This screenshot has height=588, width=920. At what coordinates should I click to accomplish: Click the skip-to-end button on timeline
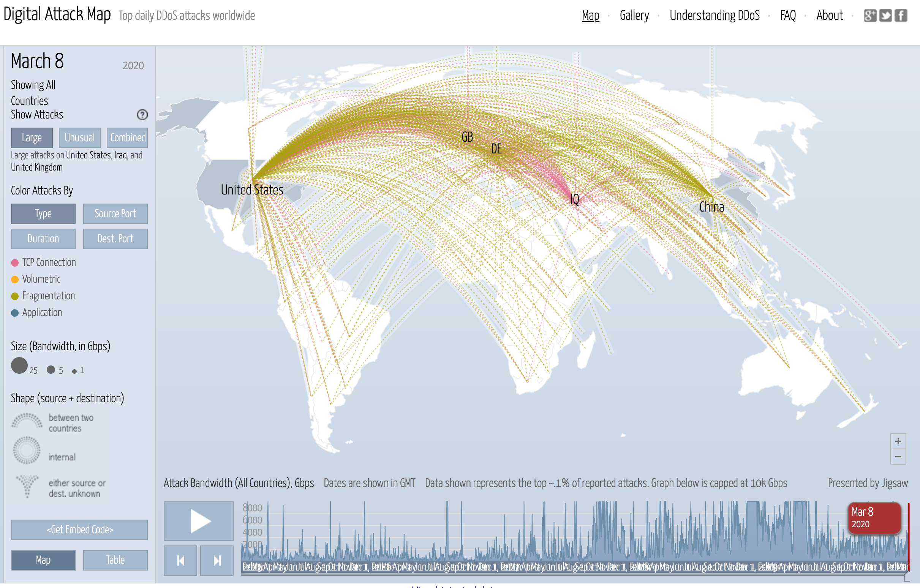coord(216,561)
